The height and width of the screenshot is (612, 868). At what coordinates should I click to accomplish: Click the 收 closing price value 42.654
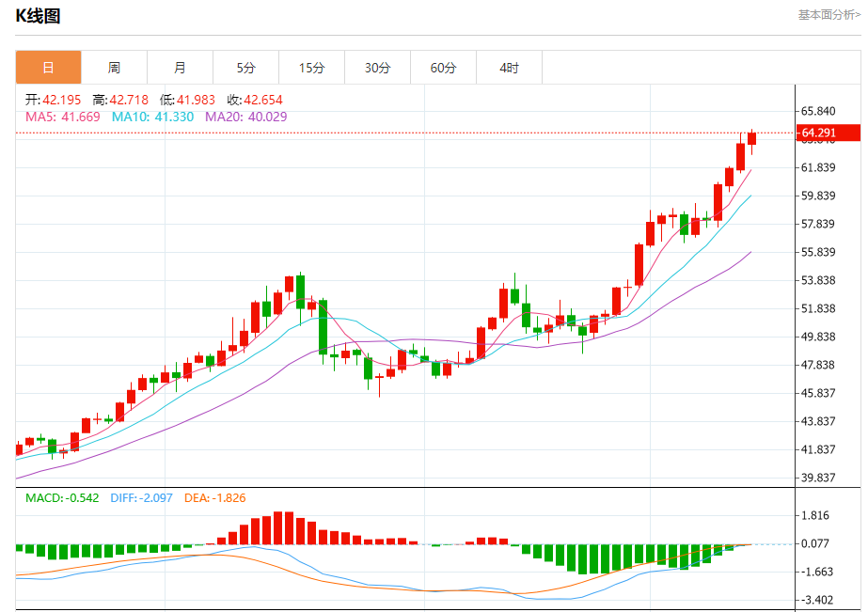tap(262, 100)
